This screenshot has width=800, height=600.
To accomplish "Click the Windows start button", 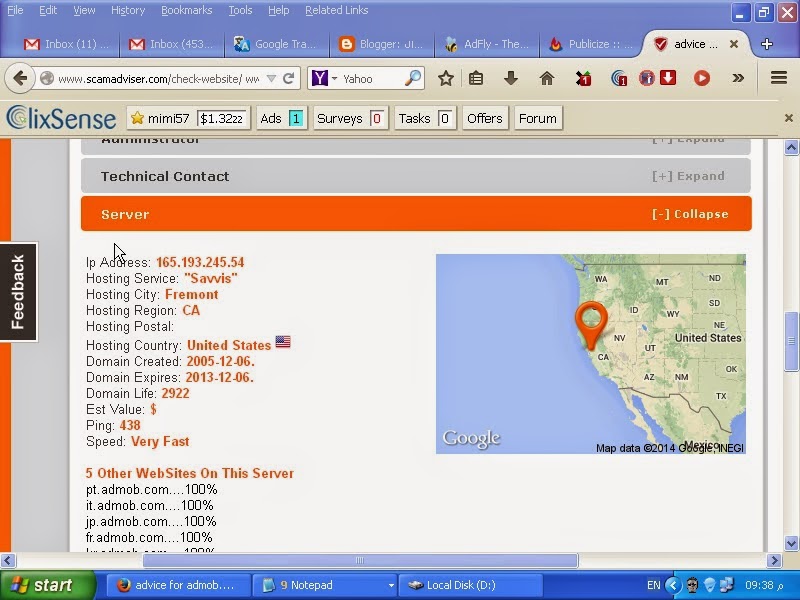I will 47,585.
